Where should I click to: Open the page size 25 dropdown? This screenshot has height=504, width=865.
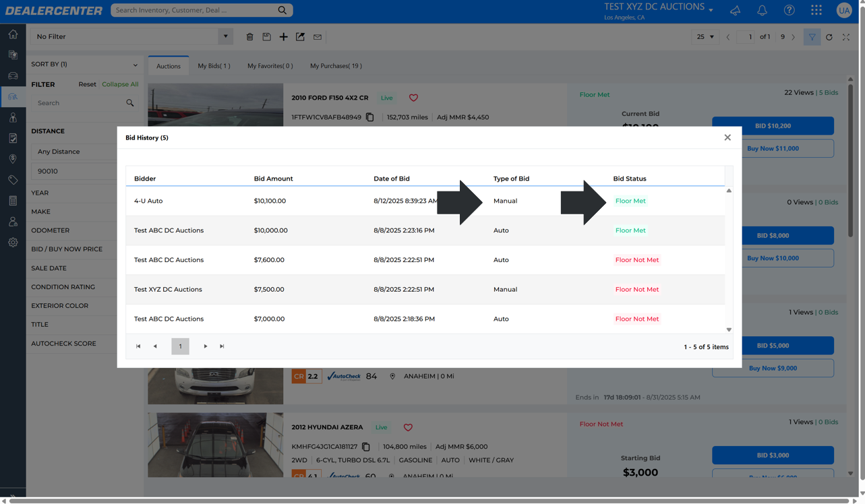coord(705,37)
